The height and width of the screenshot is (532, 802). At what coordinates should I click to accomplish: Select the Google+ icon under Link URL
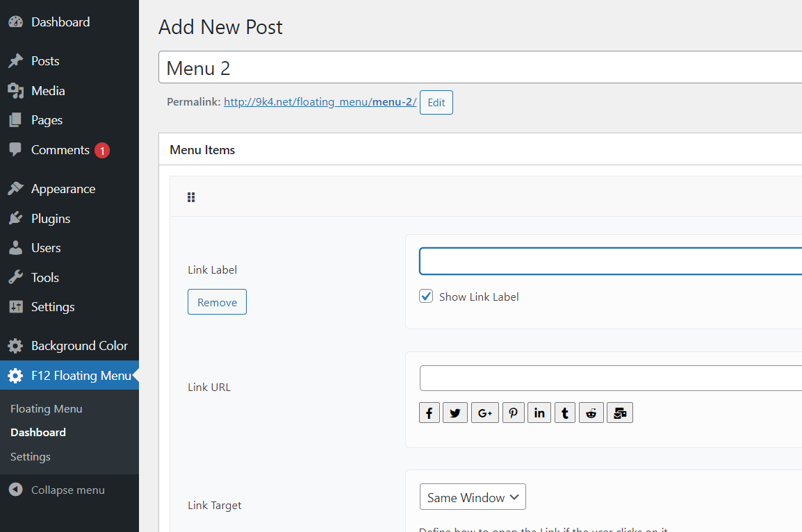(484, 412)
